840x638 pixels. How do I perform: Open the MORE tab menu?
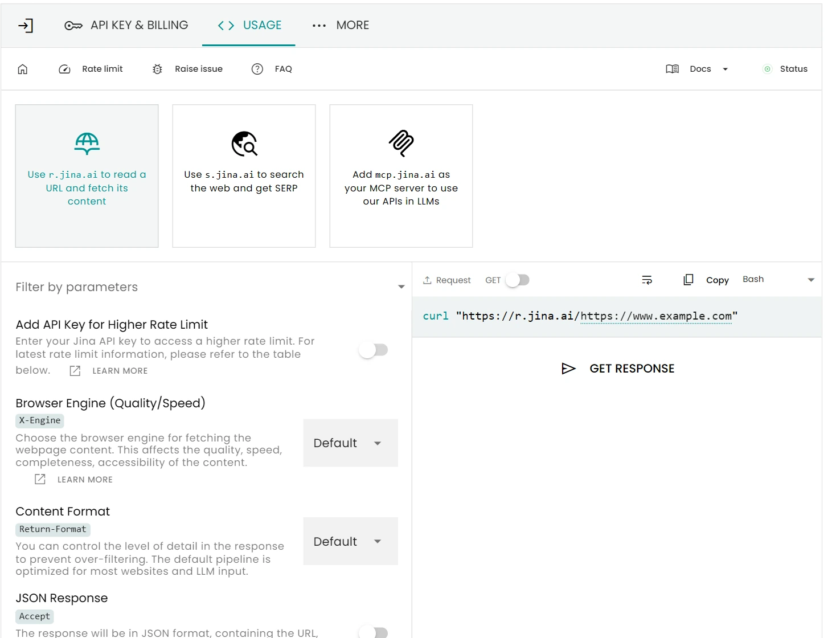coord(341,26)
